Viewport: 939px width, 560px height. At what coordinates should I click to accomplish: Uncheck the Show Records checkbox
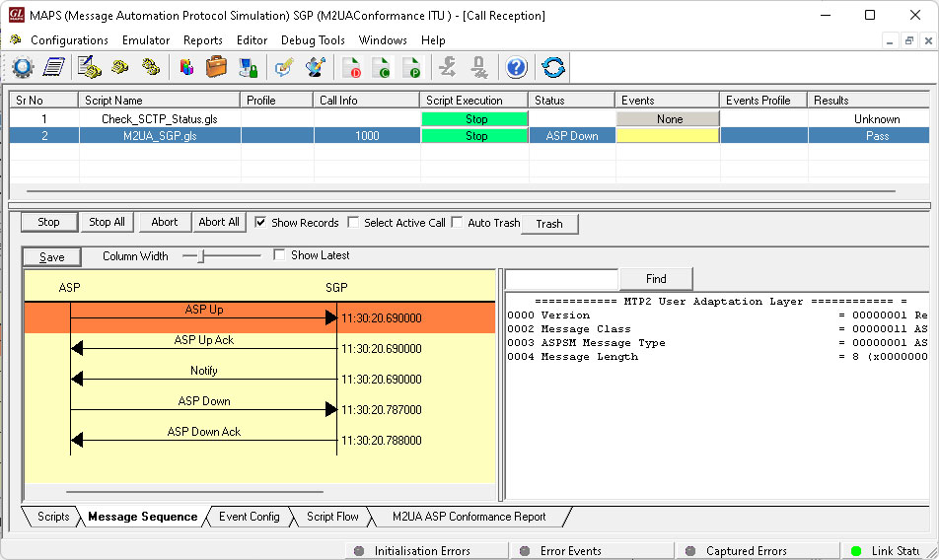pyautogui.click(x=260, y=222)
